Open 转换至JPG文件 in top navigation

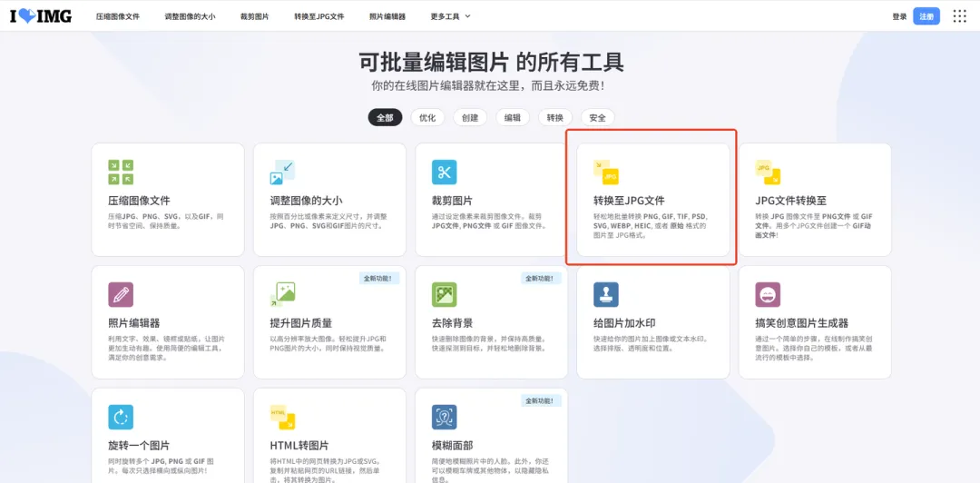pos(318,16)
